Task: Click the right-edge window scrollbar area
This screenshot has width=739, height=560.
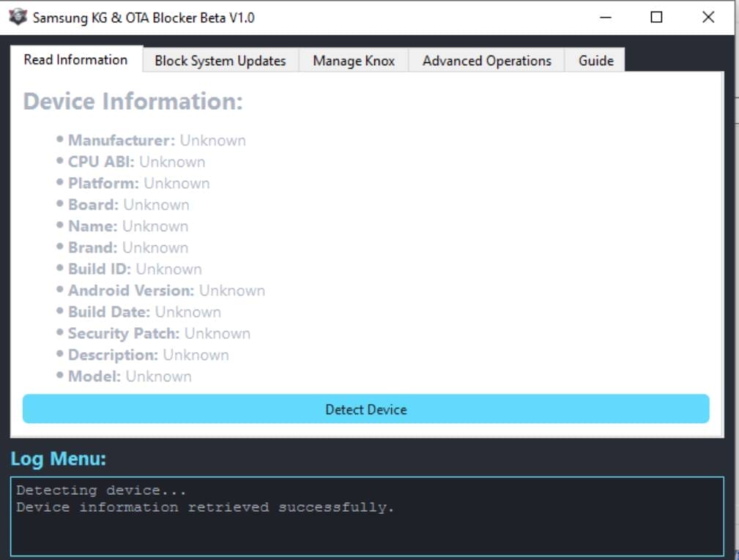Action: [735, 293]
